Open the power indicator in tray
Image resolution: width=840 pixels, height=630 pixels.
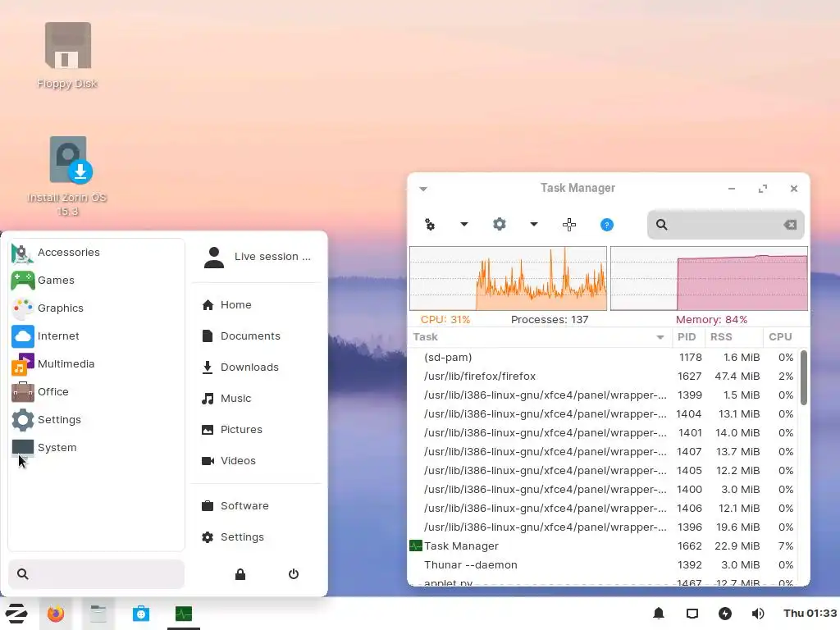coord(725,614)
